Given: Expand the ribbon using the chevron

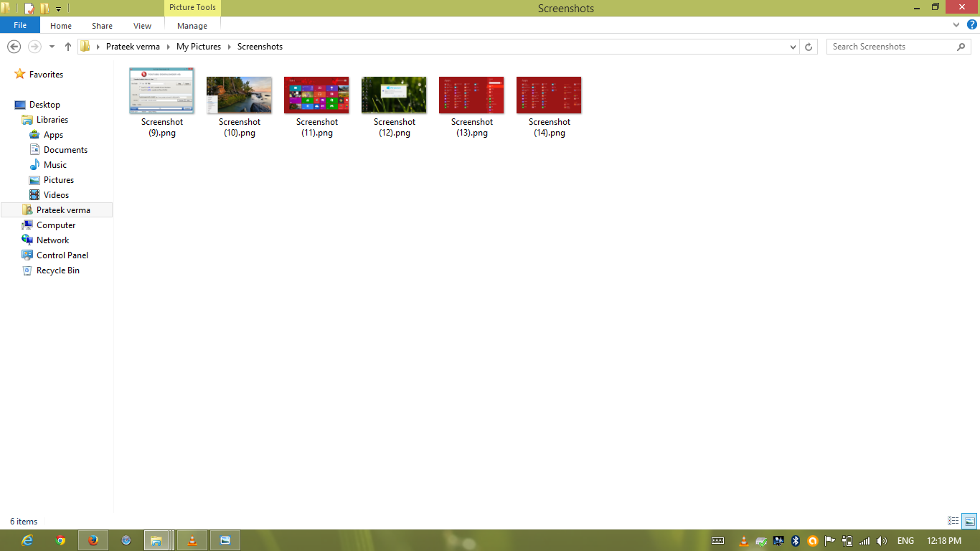Looking at the screenshot, I should (956, 25).
